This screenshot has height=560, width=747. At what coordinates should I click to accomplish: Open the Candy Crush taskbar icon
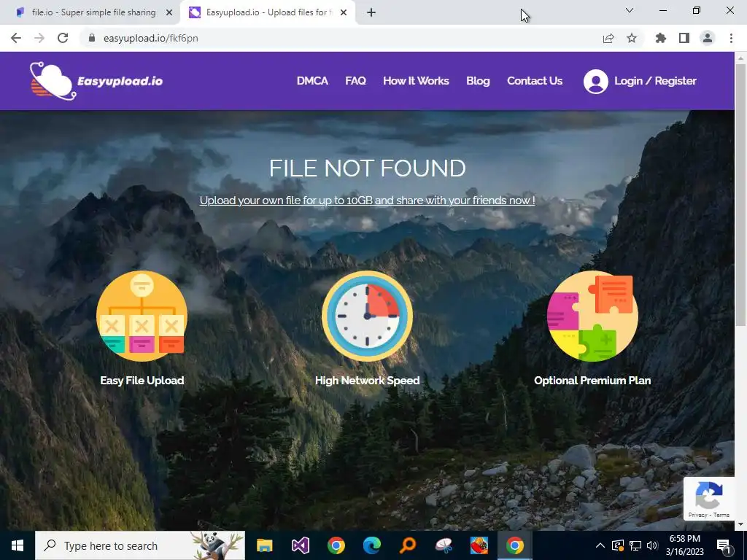click(479, 545)
